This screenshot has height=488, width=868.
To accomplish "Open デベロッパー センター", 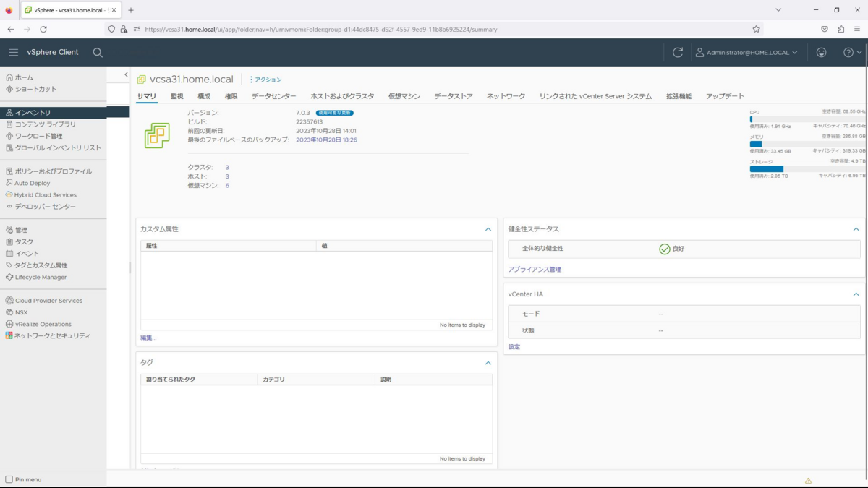I will [x=41, y=207].
